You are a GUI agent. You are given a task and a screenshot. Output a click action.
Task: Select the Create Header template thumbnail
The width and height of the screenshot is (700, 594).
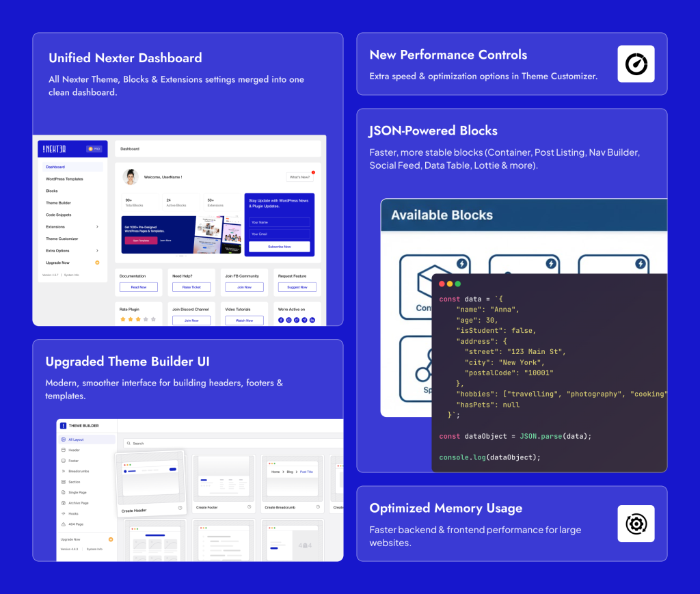[x=151, y=480]
